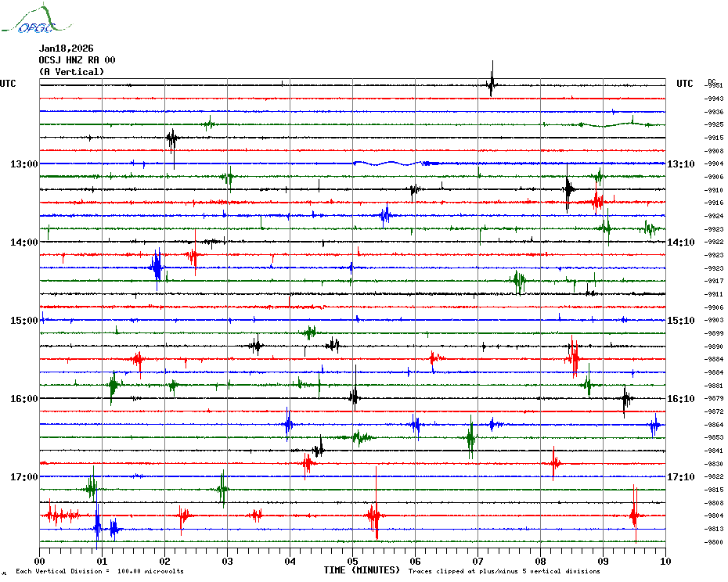Click minute 00 on the time axis
728x582 pixels.
click(39, 561)
